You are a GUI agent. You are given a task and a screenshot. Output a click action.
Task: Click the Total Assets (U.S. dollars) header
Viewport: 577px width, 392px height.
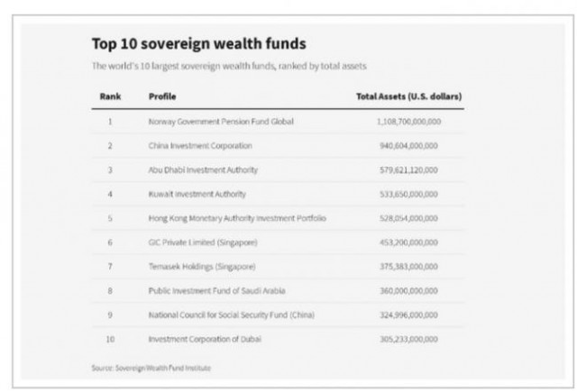(410, 96)
